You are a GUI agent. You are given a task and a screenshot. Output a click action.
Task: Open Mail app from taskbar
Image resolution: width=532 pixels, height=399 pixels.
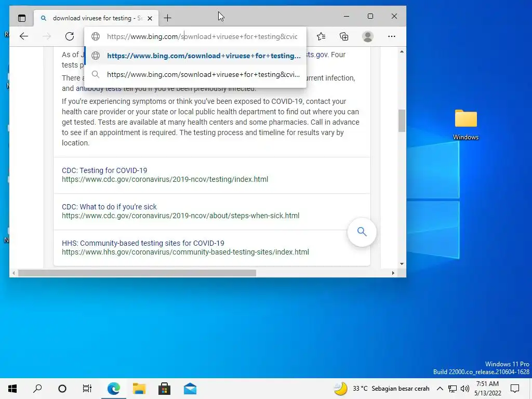click(190, 389)
